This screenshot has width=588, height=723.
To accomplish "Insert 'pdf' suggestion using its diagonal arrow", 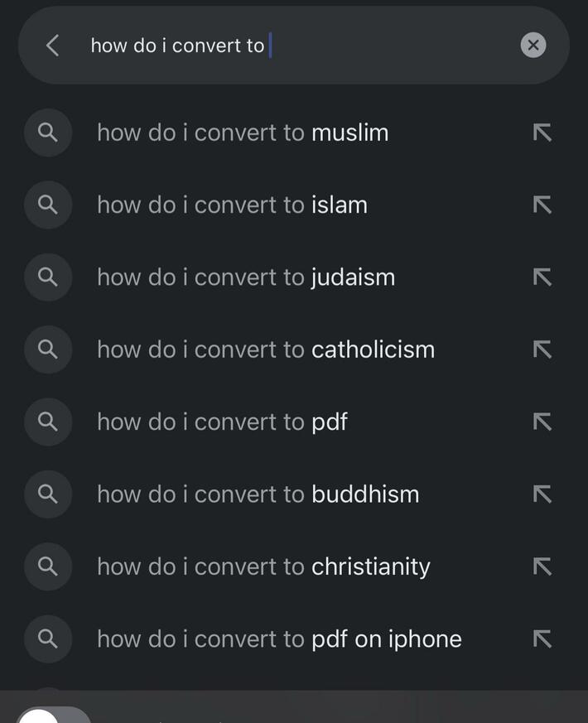I will pos(542,422).
